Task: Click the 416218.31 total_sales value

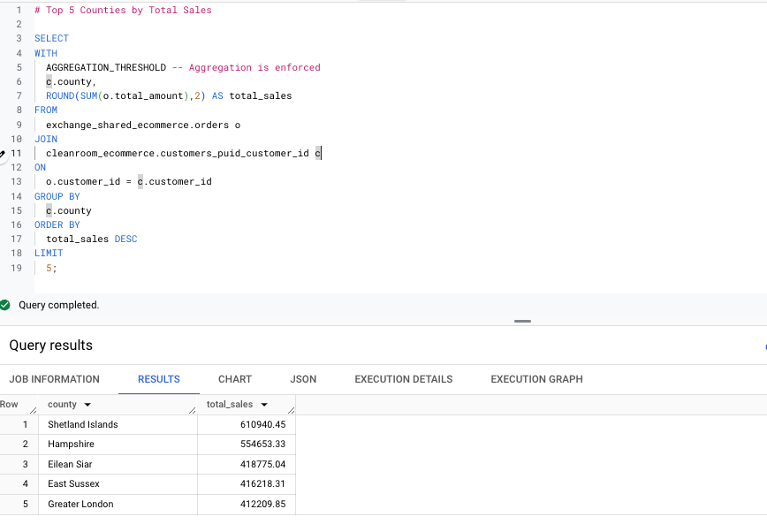Action: (262, 484)
